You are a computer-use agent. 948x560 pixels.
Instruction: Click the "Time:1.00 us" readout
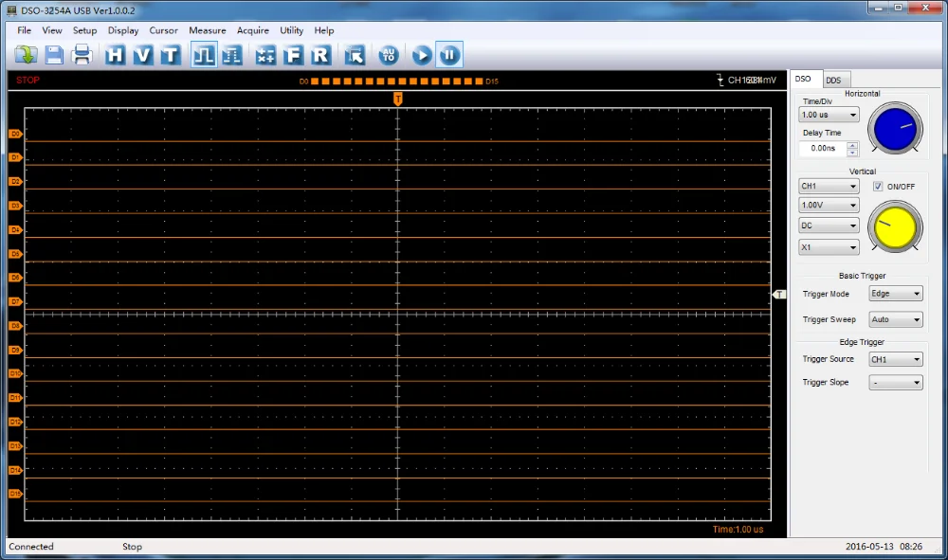click(738, 529)
